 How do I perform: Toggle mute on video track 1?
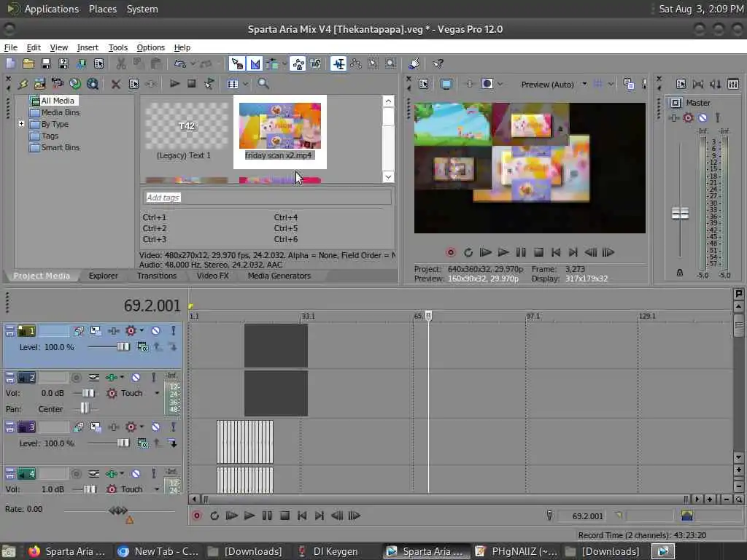tap(156, 330)
